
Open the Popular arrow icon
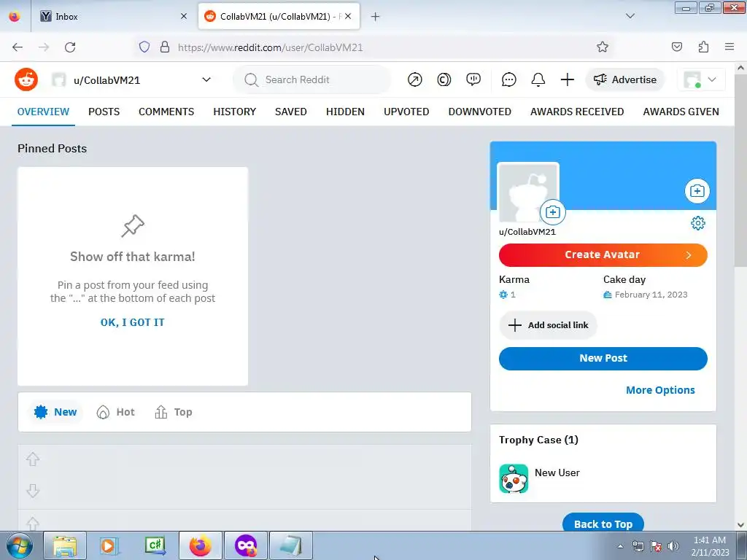(x=414, y=79)
